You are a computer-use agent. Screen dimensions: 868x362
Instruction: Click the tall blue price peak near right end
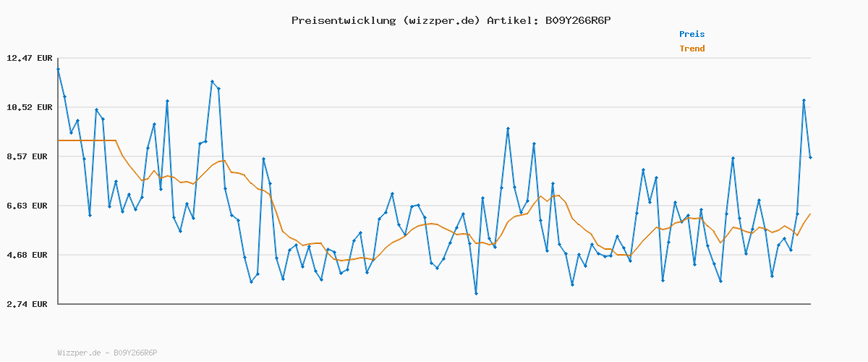point(804,101)
